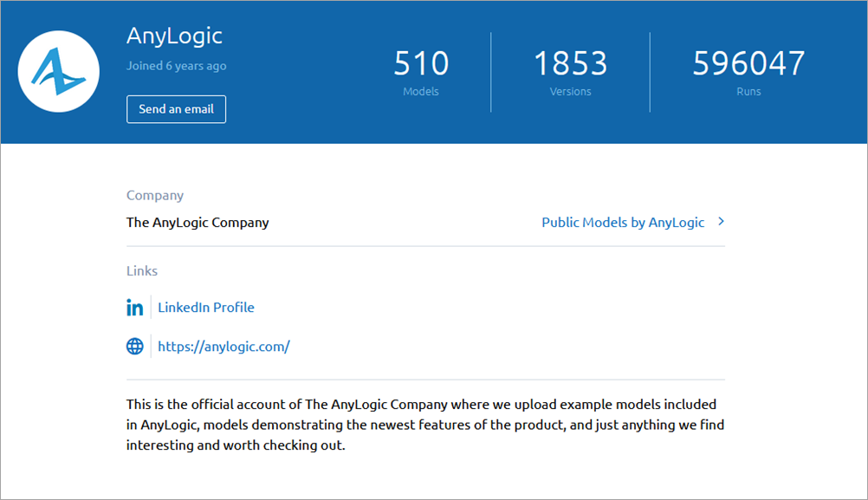868x500 pixels.
Task: Click the AnyLogic logo avatar
Action: click(59, 71)
